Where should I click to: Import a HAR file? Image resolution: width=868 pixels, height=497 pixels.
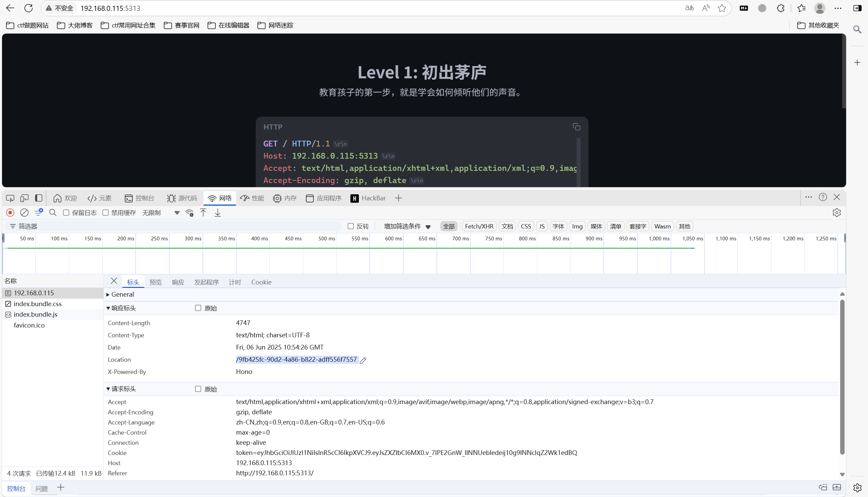pyautogui.click(x=203, y=213)
